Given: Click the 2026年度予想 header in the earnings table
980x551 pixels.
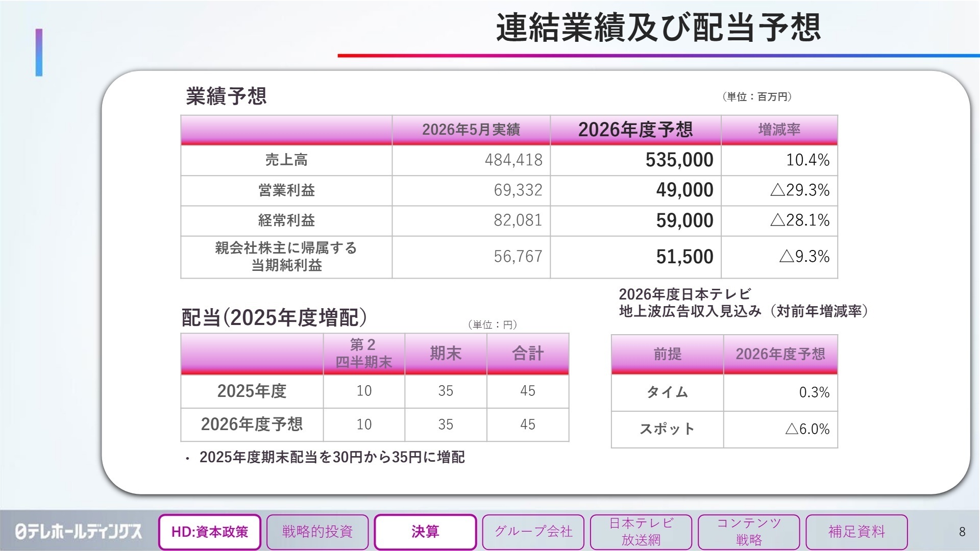Looking at the screenshot, I should 635,130.
